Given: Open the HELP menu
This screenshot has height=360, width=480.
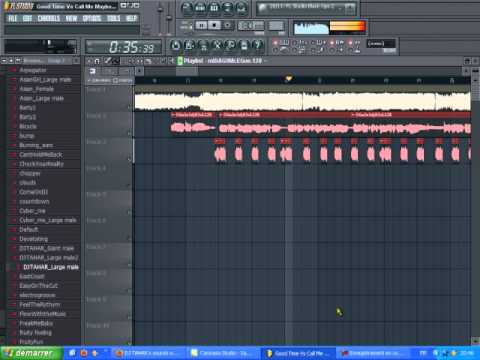Looking at the screenshot, I should (131, 18).
